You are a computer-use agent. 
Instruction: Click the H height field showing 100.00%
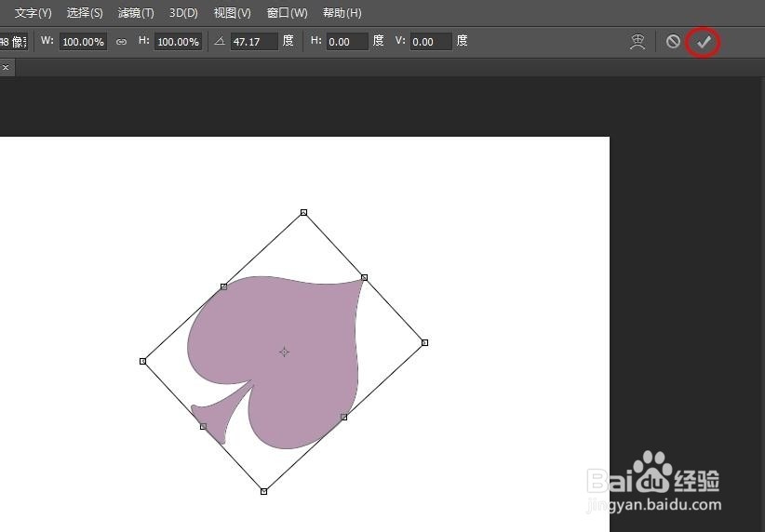click(x=178, y=42)
